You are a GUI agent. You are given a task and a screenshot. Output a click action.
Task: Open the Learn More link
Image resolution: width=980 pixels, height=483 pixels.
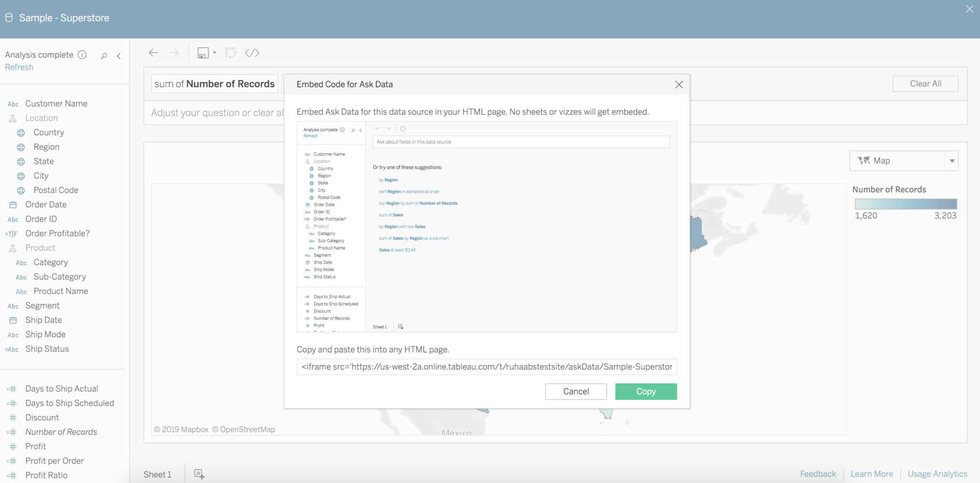(872, 474)
